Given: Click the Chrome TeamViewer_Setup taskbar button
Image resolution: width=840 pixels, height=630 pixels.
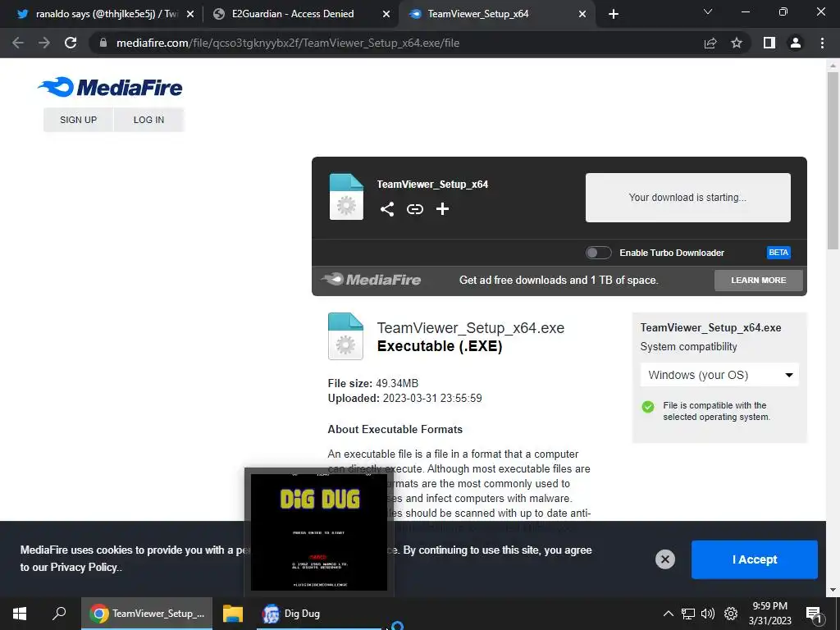Looking at the screenshot, I should [x=147, y=614].
